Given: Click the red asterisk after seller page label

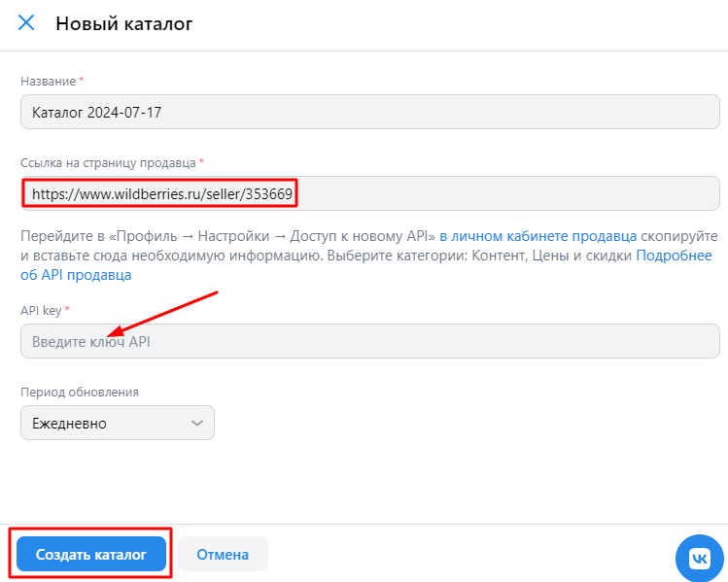Looking at the screenshot, I should pos(202,161).
